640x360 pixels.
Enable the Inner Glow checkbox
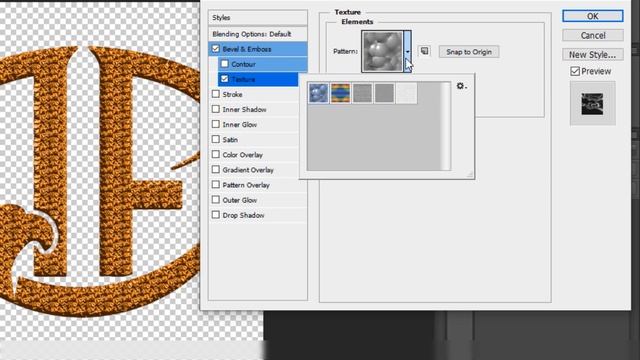point(216,124)
